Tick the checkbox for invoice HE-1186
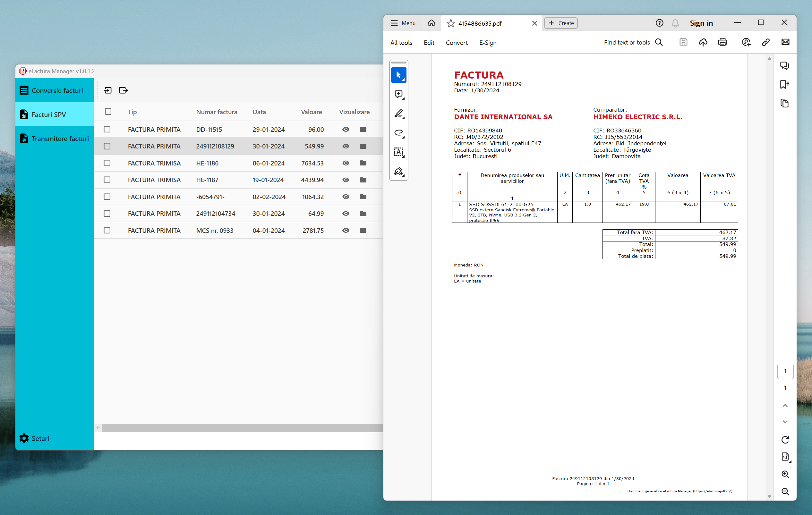The height and width of the screenshot is (515, 812). click(x=107, y=163)
